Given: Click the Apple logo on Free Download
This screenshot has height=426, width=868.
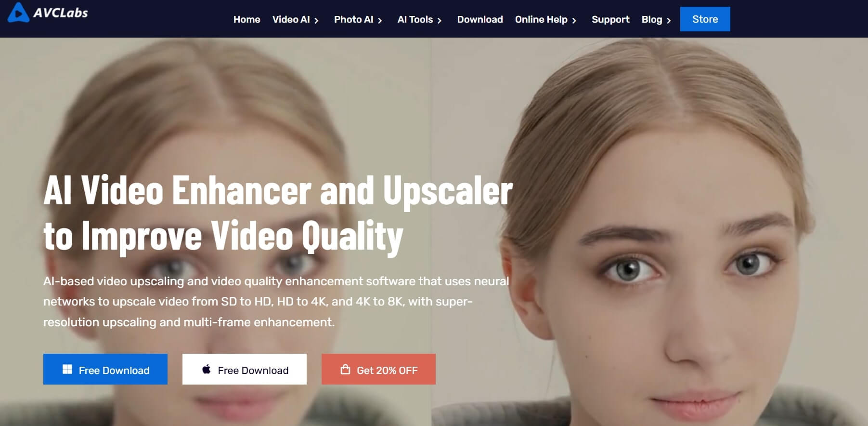Looking at the screenshot, I should 207,369.
